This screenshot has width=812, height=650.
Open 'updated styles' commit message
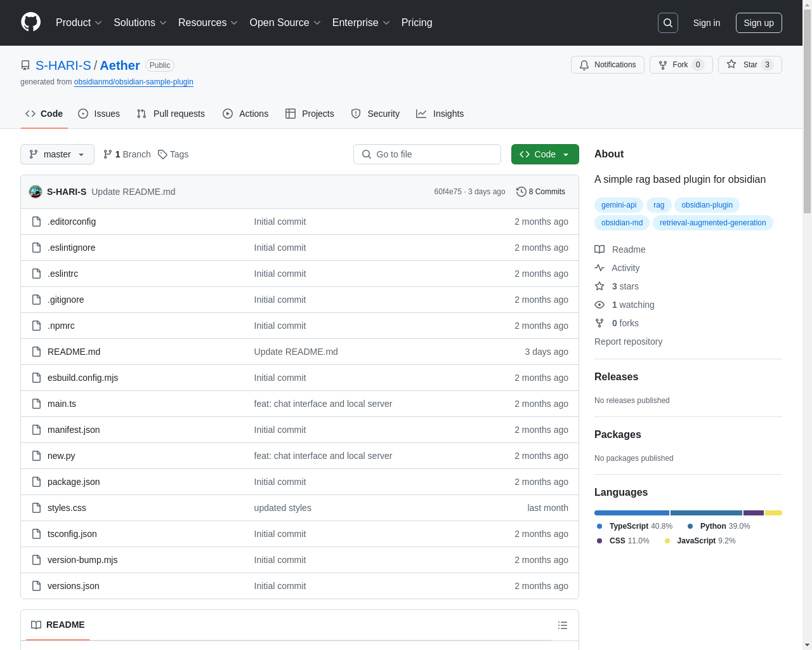click(282, 508)
